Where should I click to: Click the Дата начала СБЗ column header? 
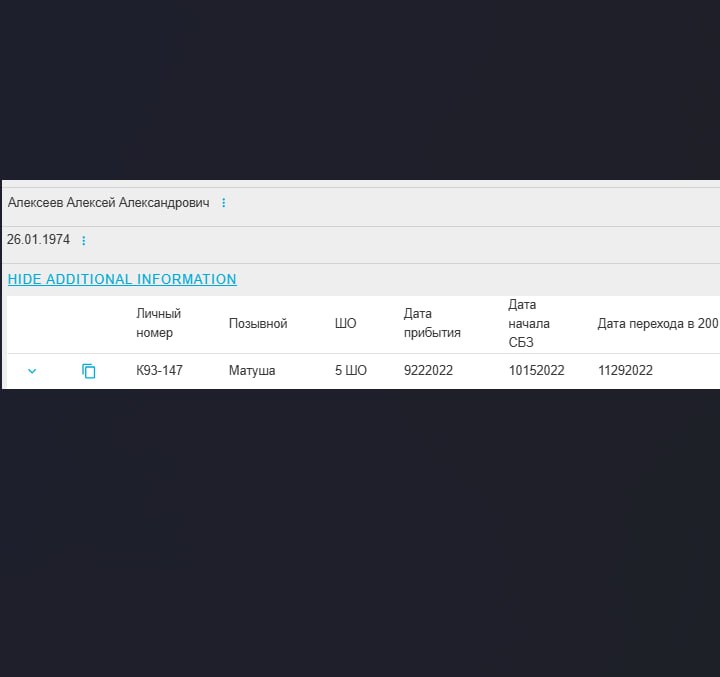pyautogui.click(x=529, y=323)
